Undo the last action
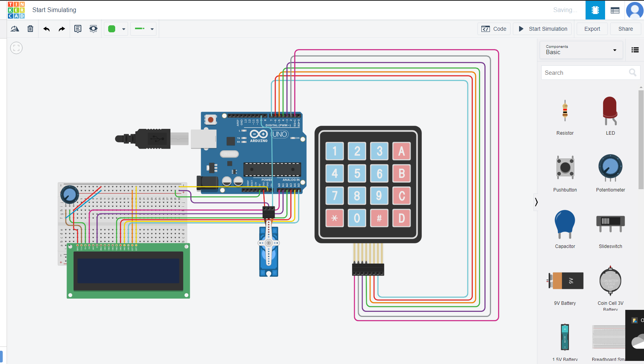This screenshot has width=644, height=364. click(47, 29)
